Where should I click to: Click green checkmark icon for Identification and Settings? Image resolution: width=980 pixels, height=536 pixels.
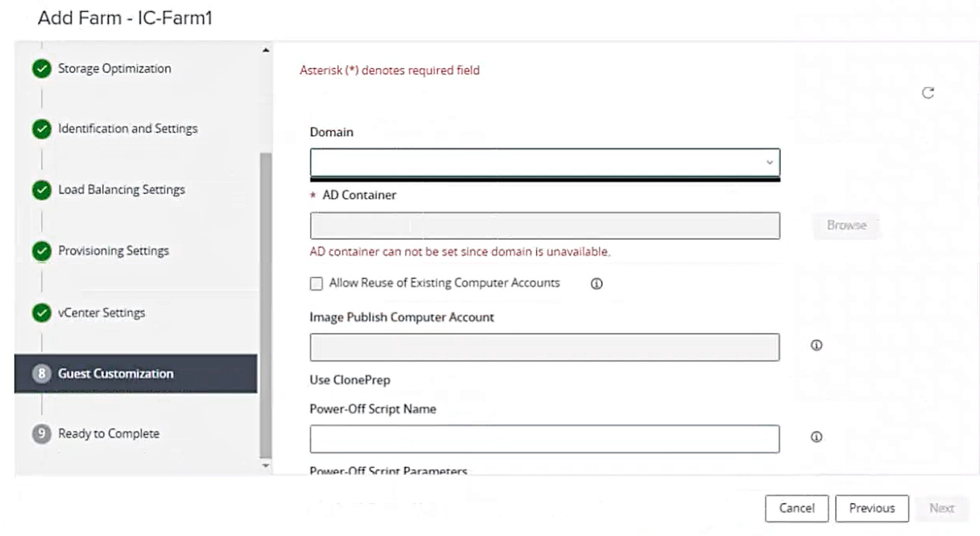click(x=42, y=129)
